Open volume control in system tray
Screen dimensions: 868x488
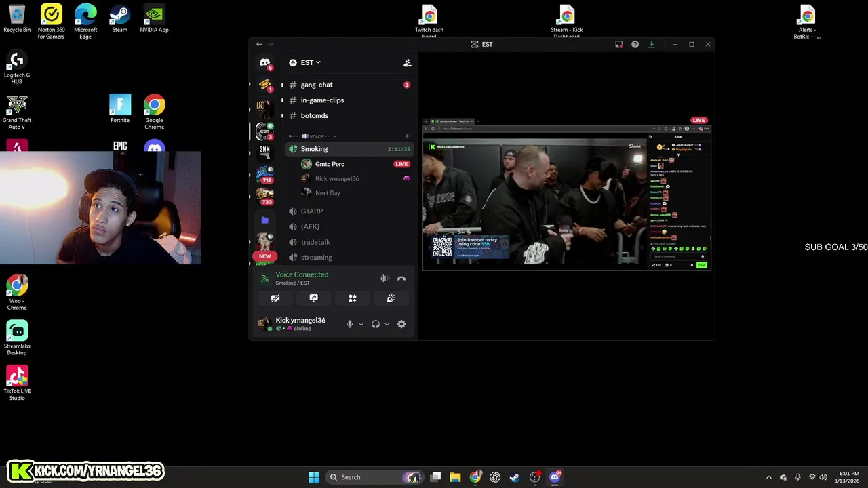pos(825,477)
